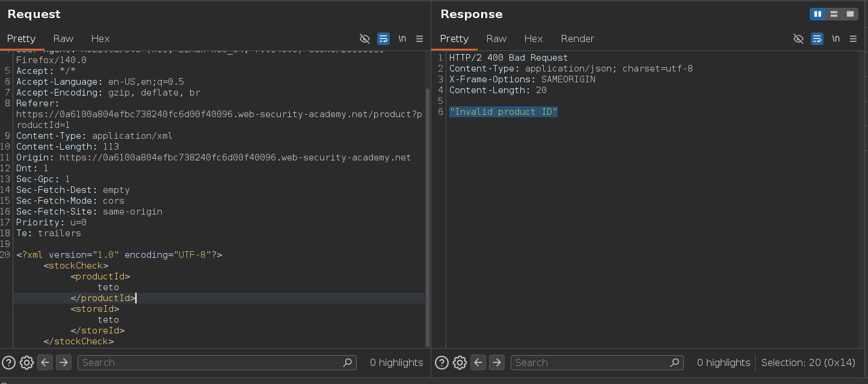Viewport: 868px width, 384px height.
Task: Click request 'Content-Length: 113' header
Action: click(67, 147)
